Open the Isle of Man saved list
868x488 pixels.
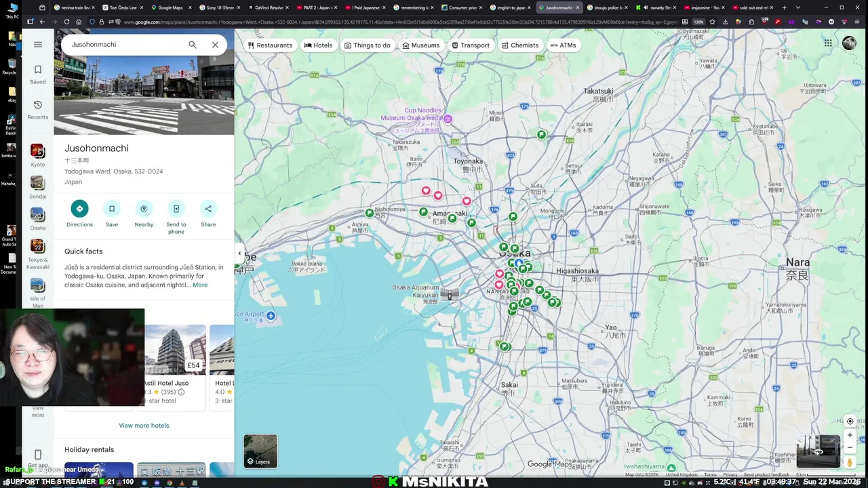38,293
